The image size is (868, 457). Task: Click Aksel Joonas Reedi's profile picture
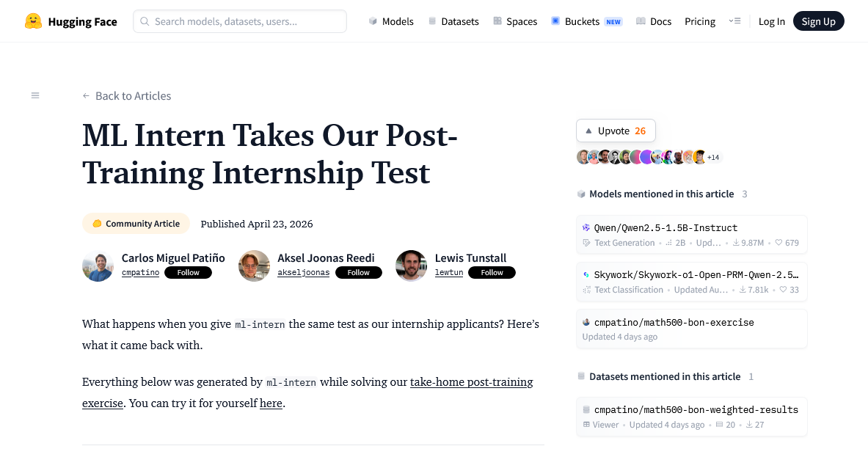(254, 266)
